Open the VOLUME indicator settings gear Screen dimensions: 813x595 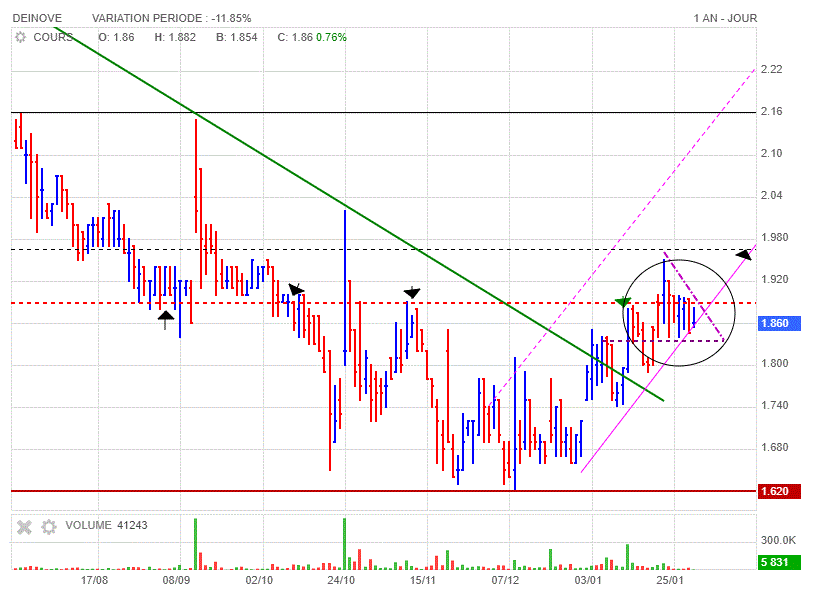point(48,527)
